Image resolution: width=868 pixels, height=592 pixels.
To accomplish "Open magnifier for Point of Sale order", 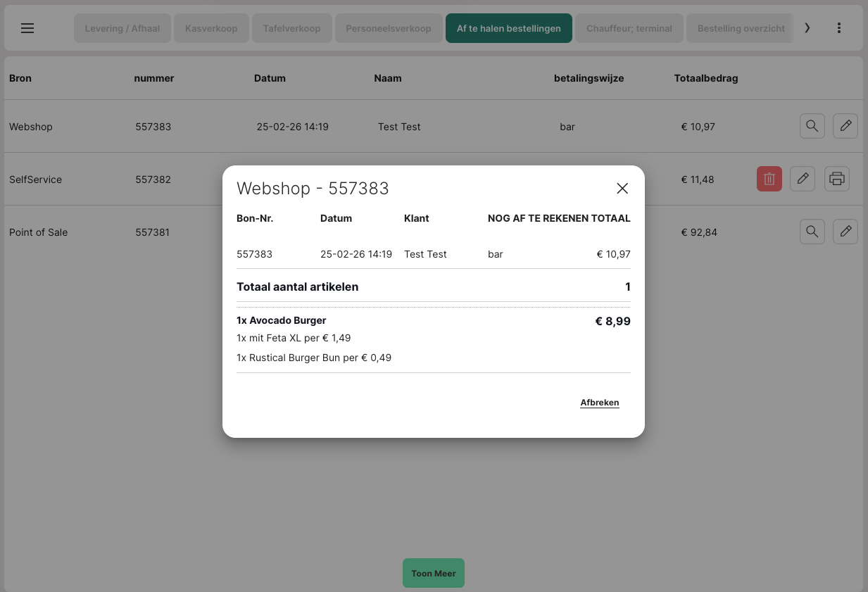I will (812, 232).
